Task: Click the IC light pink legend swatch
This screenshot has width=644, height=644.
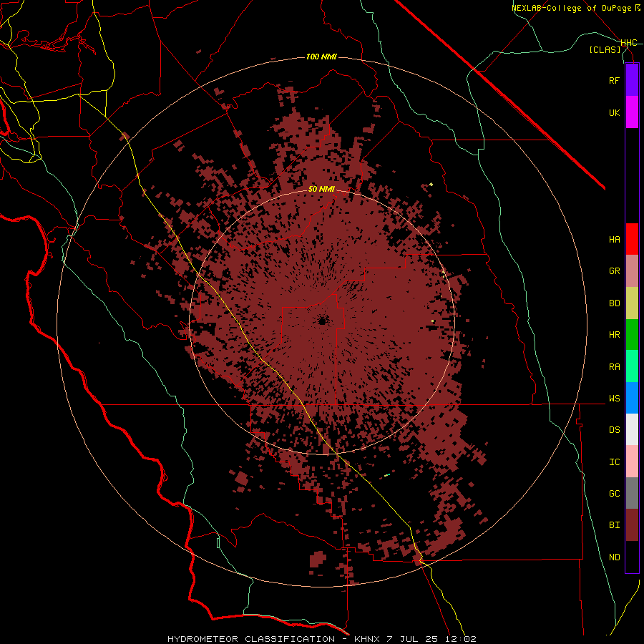Action: (632, 462)
